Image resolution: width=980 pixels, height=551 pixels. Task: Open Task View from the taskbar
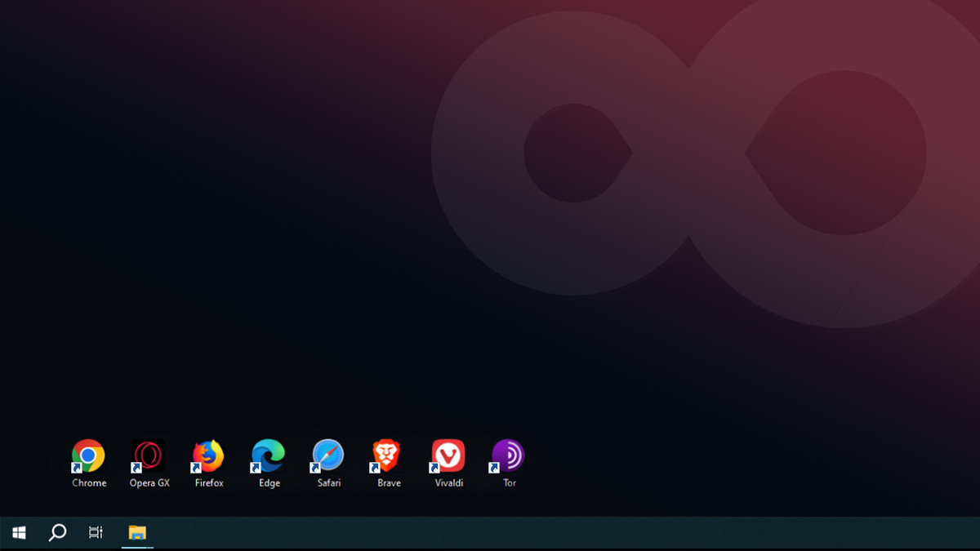click(x=96, y=532)
